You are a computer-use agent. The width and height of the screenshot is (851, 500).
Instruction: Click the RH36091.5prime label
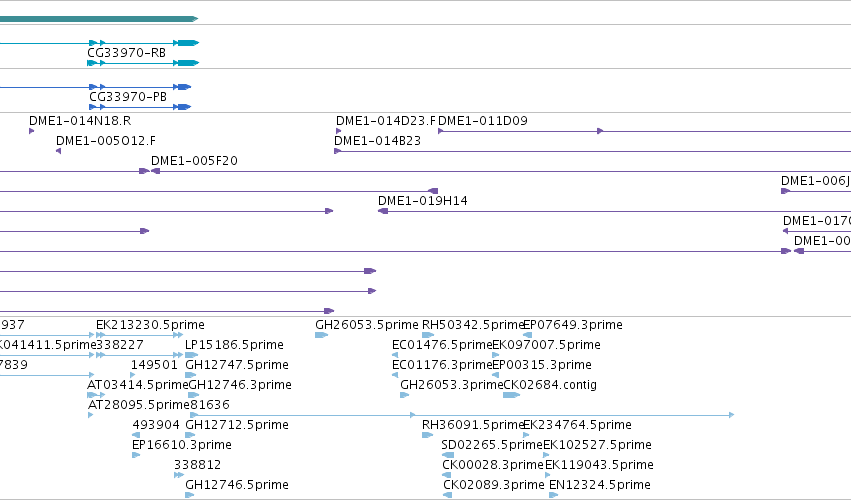coord(473,425)
